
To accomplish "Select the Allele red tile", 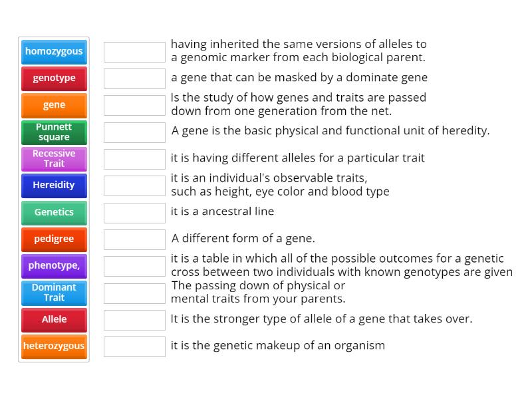I will (x=53, y=320).
